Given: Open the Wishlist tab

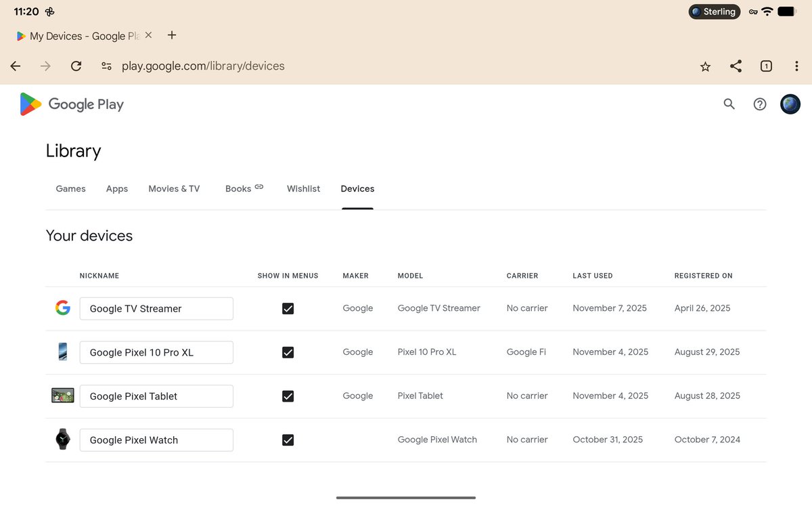Looking at the screenshot, I should tap(303, 189).
